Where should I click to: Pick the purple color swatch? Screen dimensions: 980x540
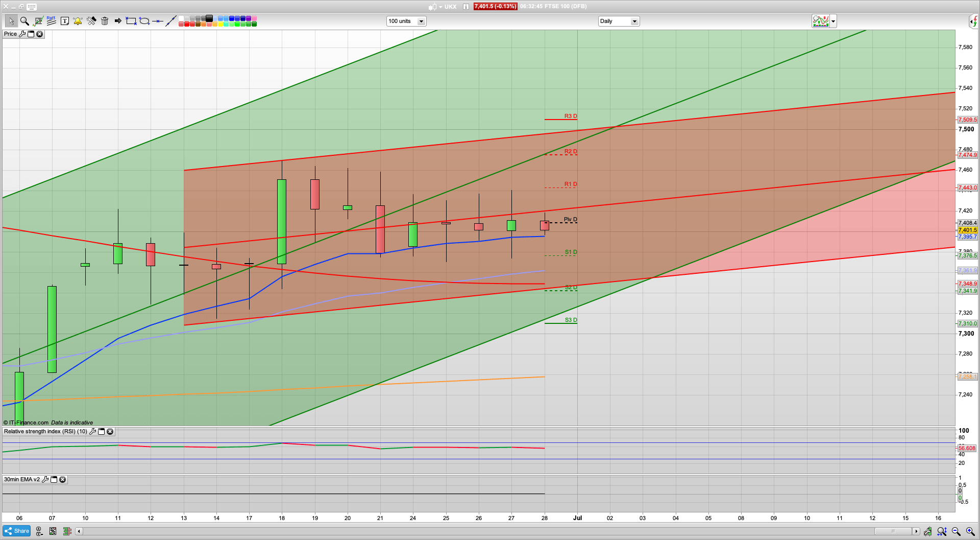point(249,18)
